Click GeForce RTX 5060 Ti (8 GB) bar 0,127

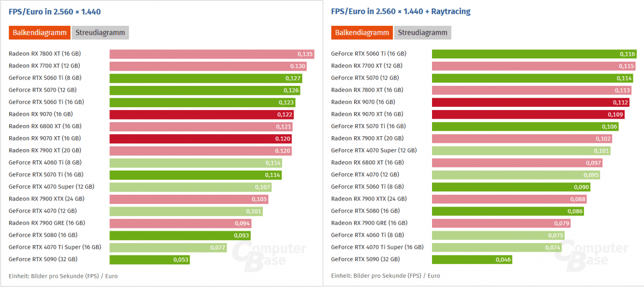tap(206, 78)
